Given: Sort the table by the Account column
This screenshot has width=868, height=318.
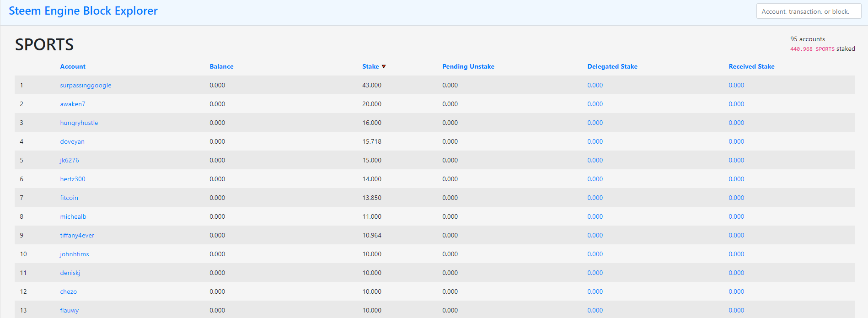Looking at the screenshot, I should tap(73, 66).
